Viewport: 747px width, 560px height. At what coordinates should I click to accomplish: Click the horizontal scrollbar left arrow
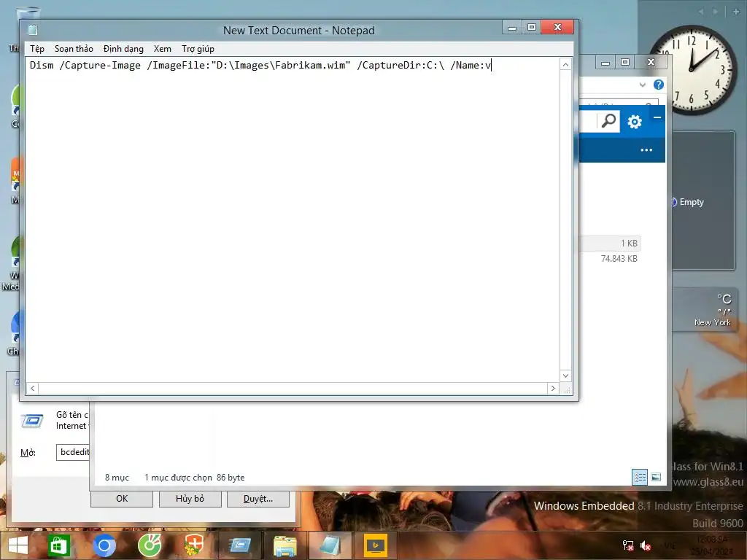click(x=32, y=388)
